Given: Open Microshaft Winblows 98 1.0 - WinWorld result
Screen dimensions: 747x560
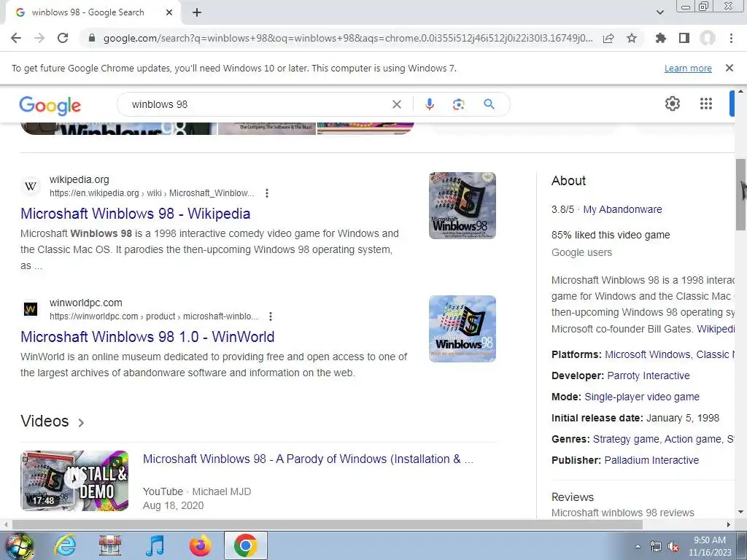Looking at the screenshot, I should (147, 337).
